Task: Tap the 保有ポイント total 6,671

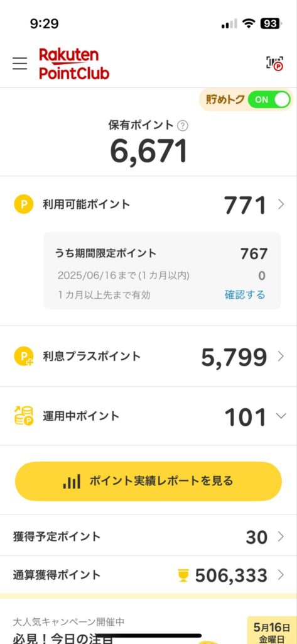Action: tap(148, 151)
